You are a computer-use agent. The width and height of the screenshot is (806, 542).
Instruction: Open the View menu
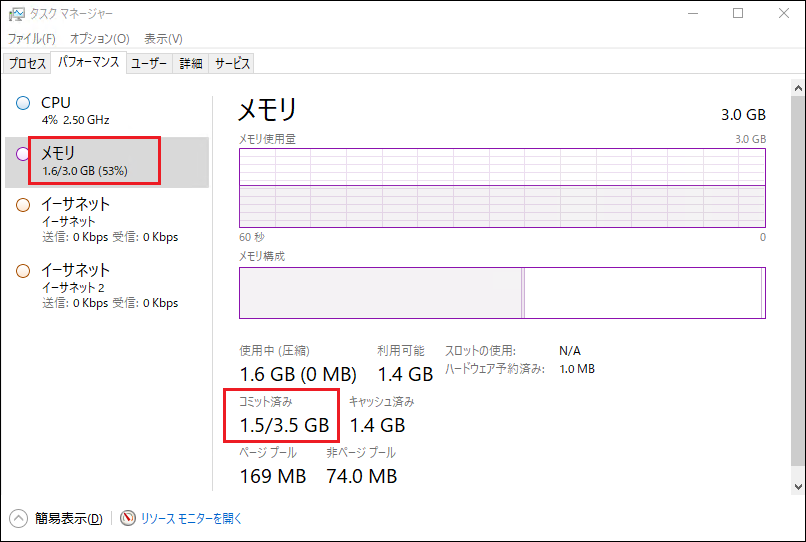(163, 38)
